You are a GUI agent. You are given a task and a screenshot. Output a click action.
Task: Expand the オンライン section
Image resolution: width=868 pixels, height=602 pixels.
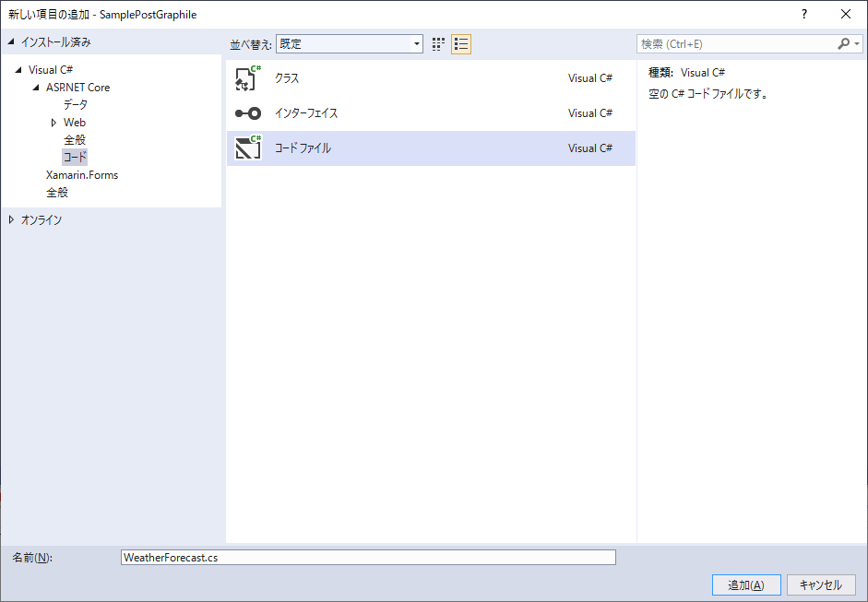11,219
